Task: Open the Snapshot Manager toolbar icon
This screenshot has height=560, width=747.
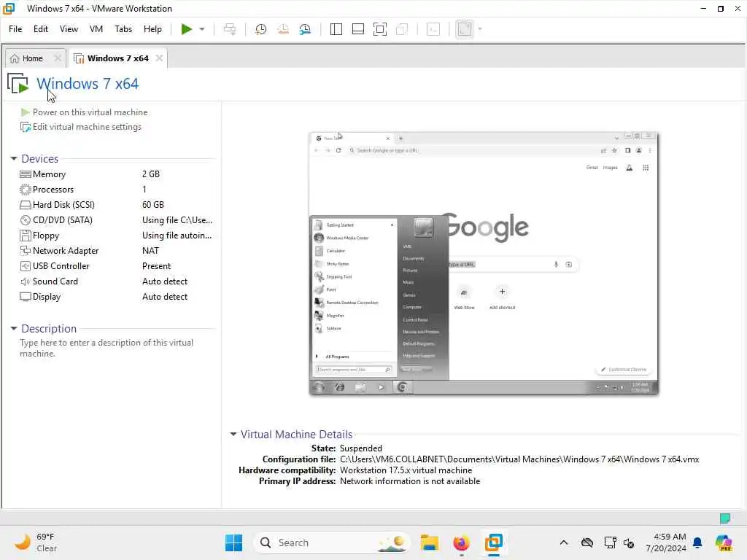Action: tap(305, 29)
